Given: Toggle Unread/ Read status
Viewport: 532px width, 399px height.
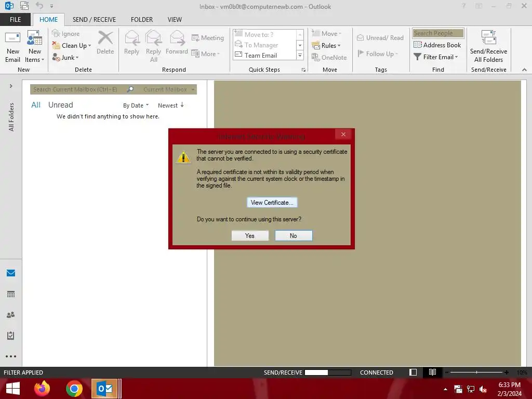Looking at the screenshot, I should (x=380, y=37).
